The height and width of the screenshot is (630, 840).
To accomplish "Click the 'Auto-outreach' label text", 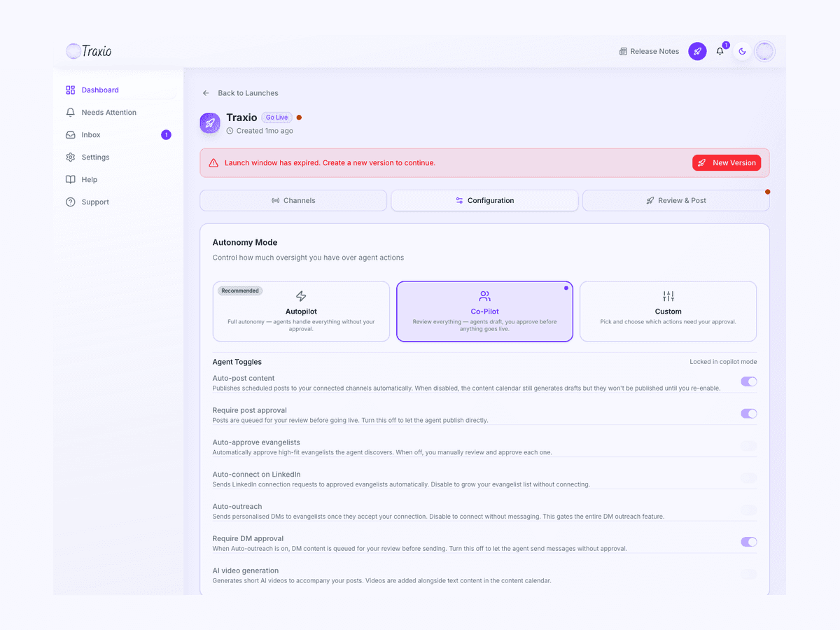I will click(237, 506).
